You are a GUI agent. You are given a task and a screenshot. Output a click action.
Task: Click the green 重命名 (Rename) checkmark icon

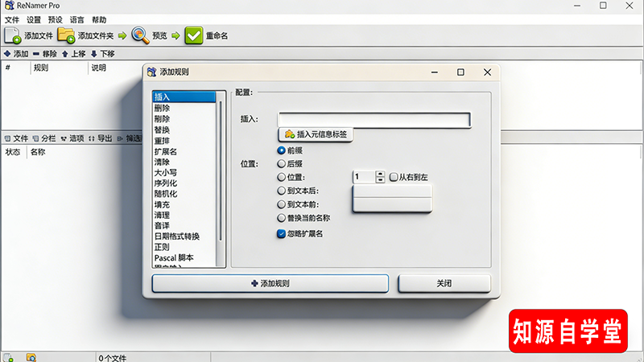click(x=193, y=35)
